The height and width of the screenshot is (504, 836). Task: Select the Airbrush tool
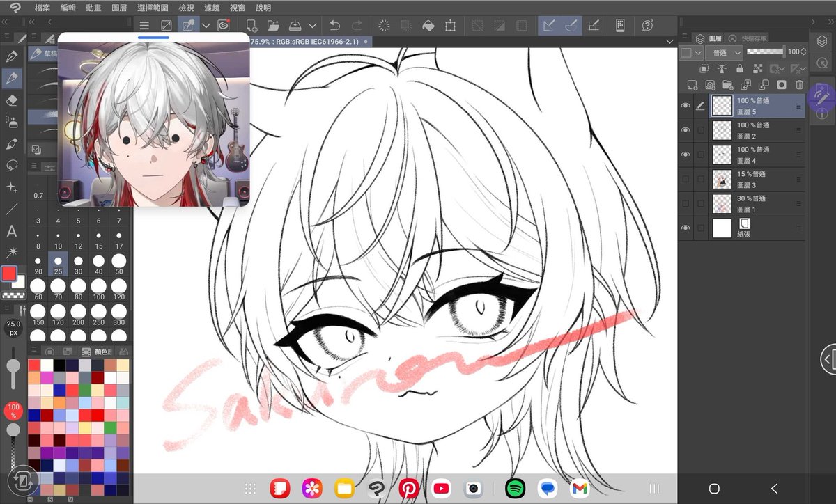11,122
